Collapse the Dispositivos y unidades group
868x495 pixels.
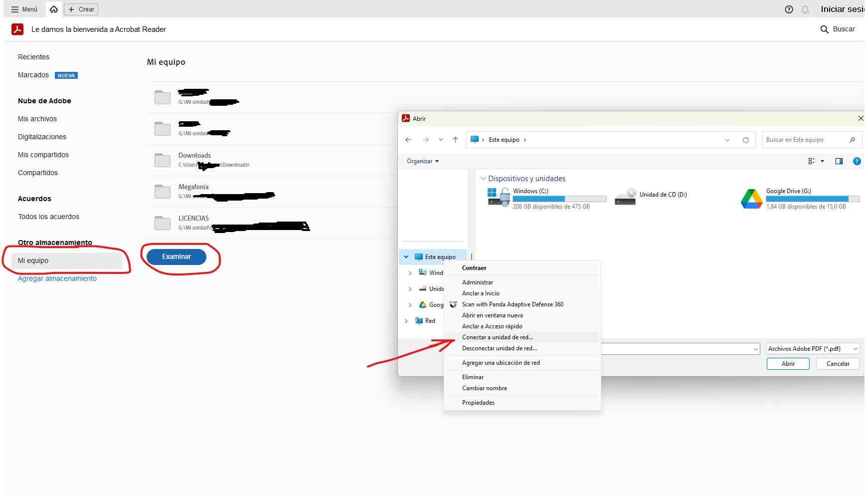point(483,179)
